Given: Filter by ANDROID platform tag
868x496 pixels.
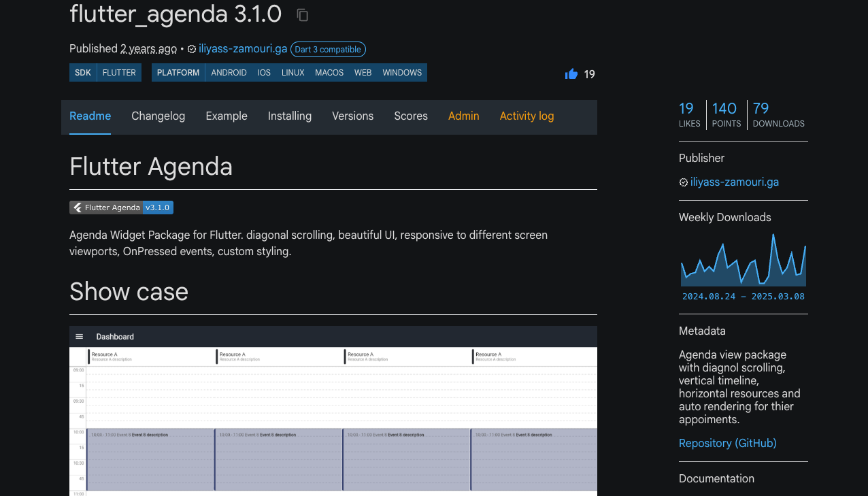Looking at the screenshot, I should point(229,73).
